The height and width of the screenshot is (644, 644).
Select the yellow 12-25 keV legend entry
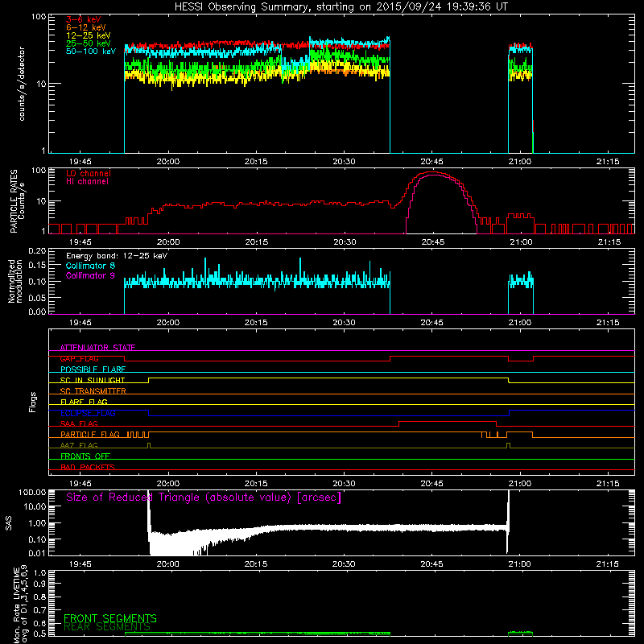pyautogui.click(x=88, y=35)
